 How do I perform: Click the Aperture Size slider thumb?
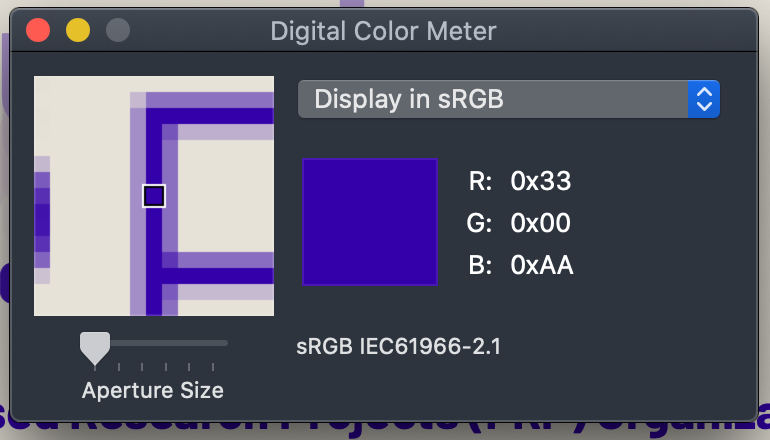coord(94,347)
